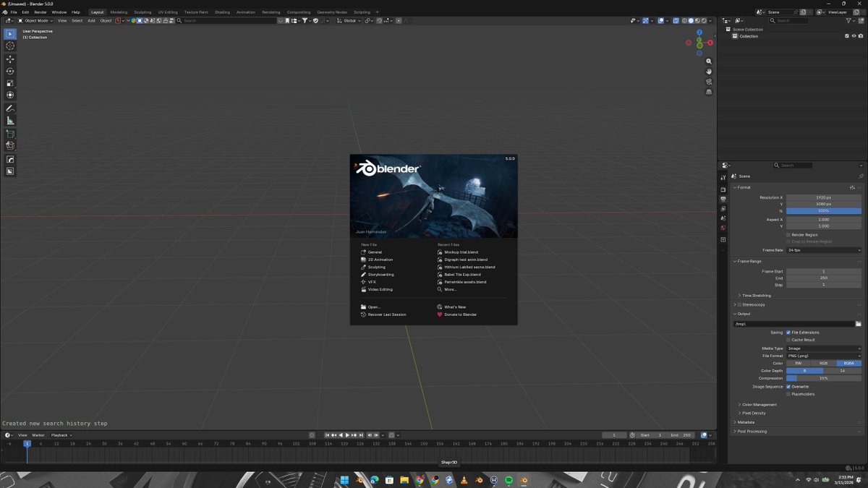
Task: Enable Cache Result checkbox
Action: click(x=788, y=340)
